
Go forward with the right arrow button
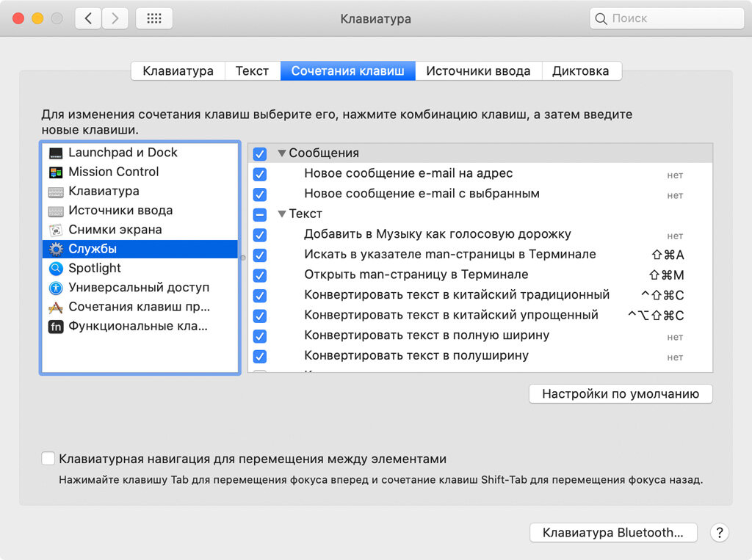coord(115,18)
